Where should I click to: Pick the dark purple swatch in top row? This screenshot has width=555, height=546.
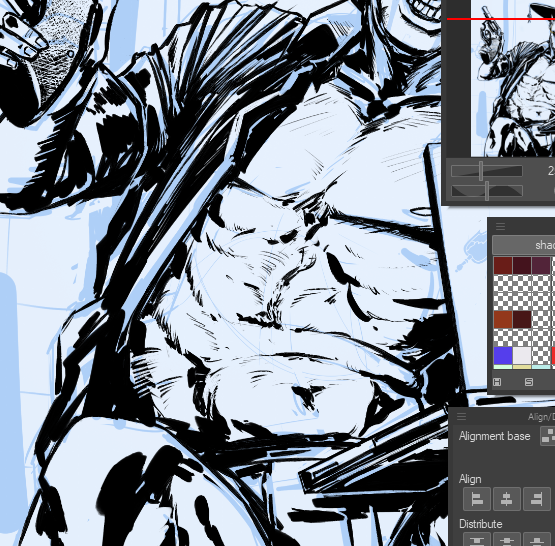pyautogui.click(x=541, y=265)
